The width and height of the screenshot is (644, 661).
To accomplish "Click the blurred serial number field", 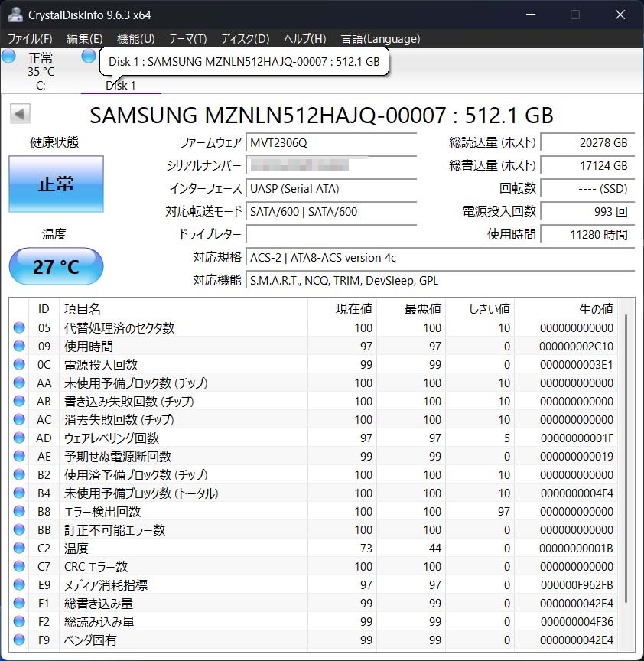I will pos(331,165).
